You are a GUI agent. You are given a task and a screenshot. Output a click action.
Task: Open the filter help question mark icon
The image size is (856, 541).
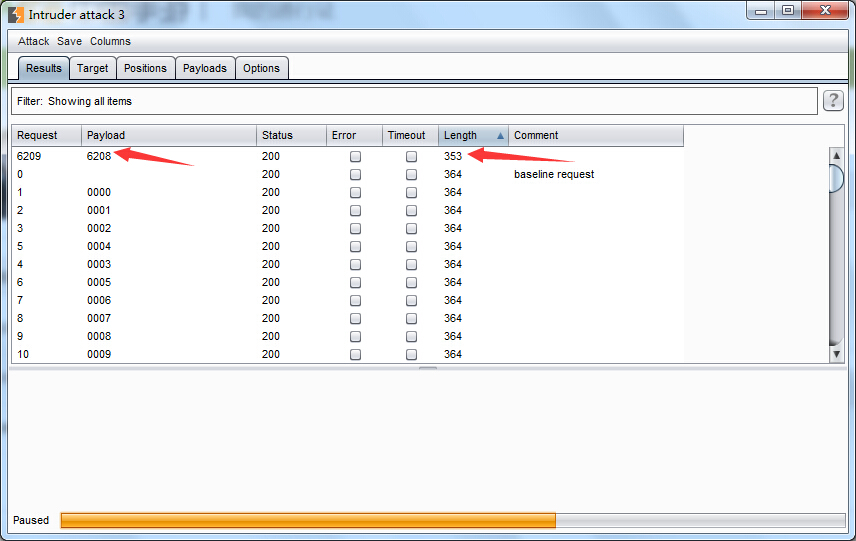click(833, 101)
